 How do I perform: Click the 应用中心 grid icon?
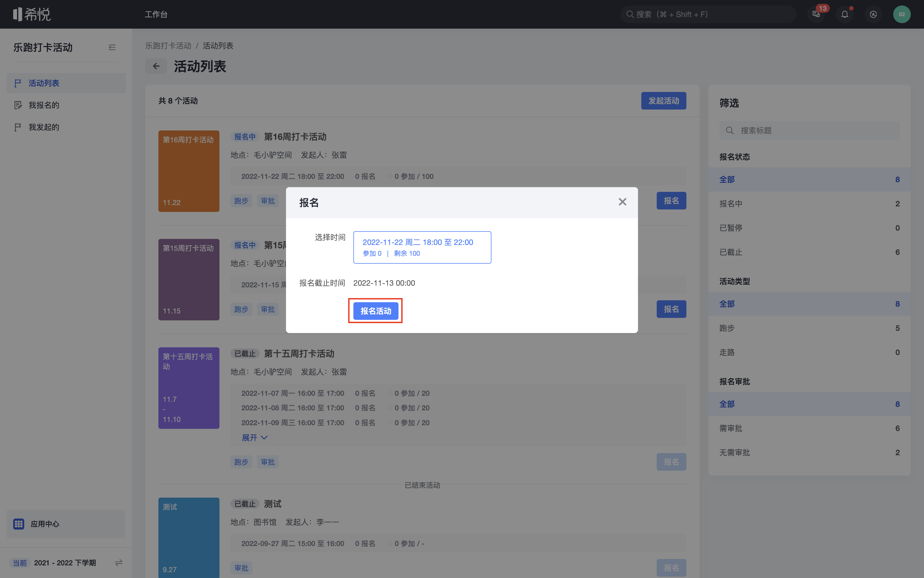point(19,524)
